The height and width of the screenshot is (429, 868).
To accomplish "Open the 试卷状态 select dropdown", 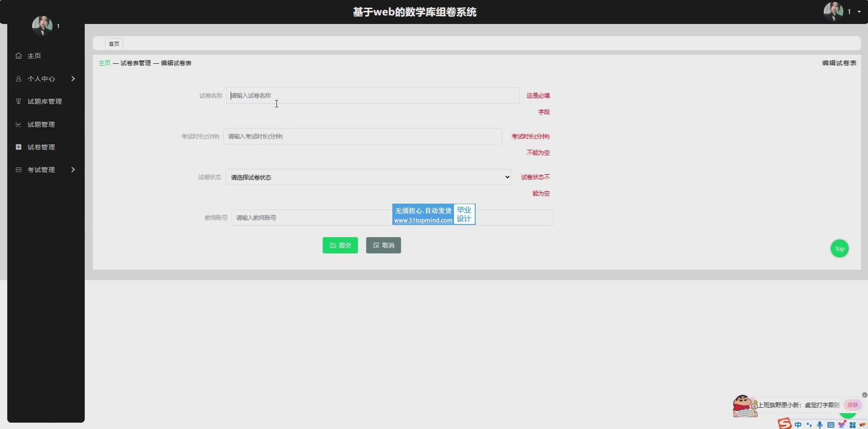I will 368,177.
